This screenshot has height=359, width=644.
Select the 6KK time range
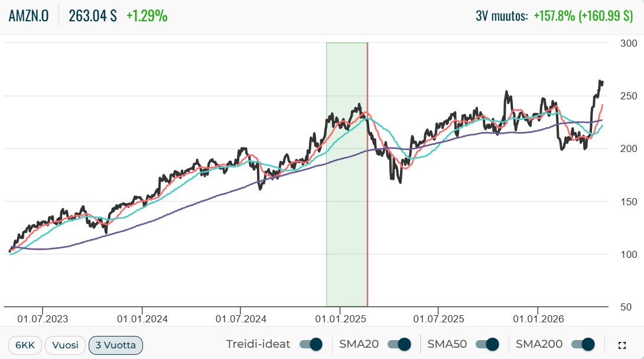25,345
